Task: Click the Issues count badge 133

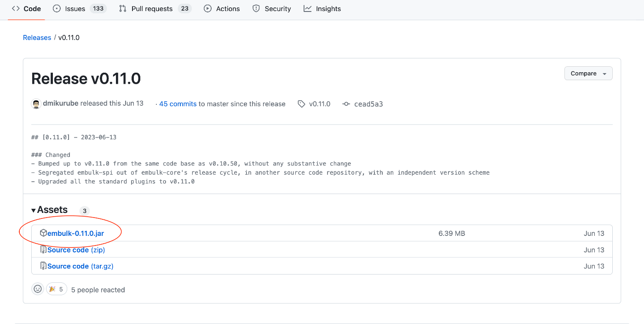Action: (x=98, y=9)
